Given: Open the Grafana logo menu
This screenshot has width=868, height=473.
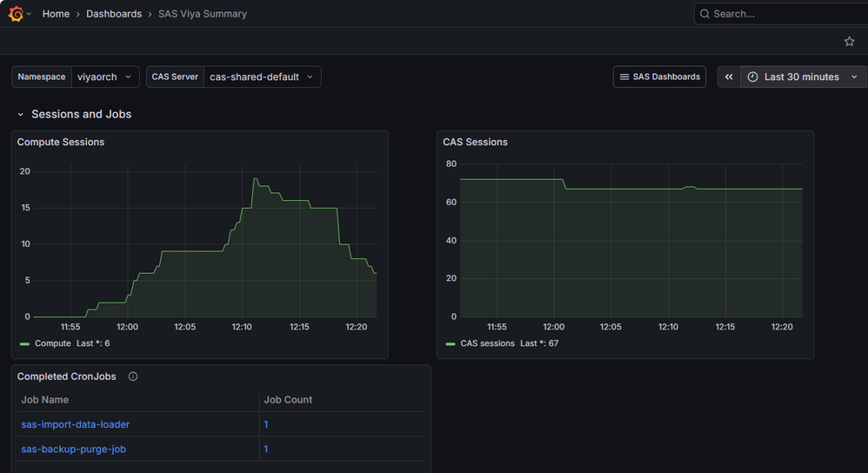Looking at the screenshot, I should [16, 14].
